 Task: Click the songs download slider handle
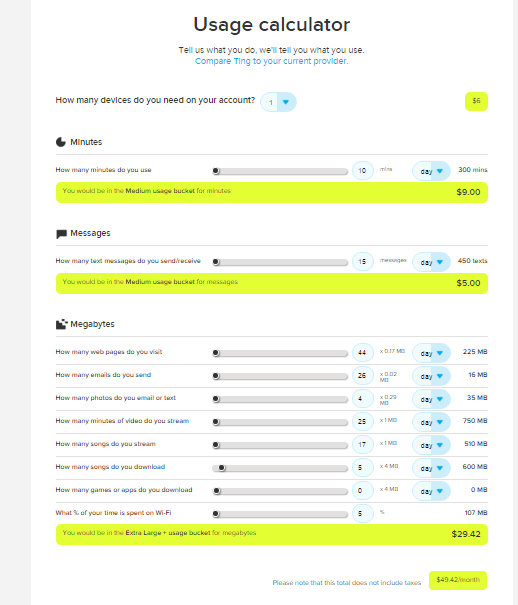pos(221,468)
